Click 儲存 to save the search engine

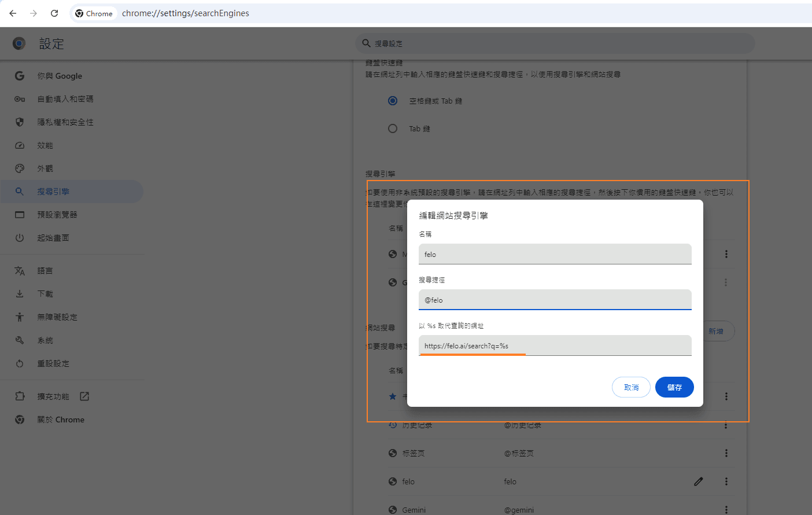(674, 387)
